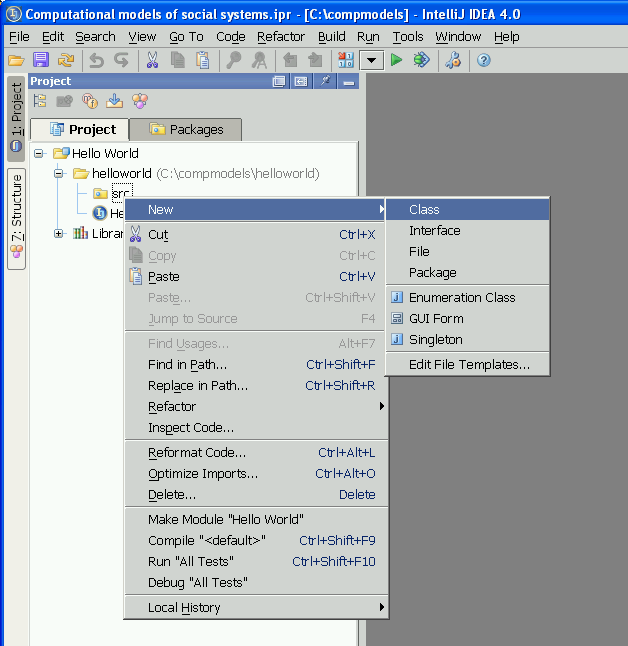Click the Make Project binary icon

[346, 61]
